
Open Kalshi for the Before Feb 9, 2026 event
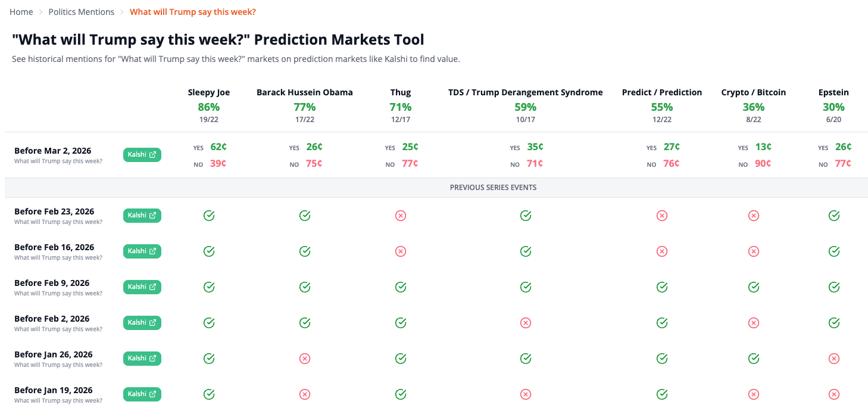142,287
